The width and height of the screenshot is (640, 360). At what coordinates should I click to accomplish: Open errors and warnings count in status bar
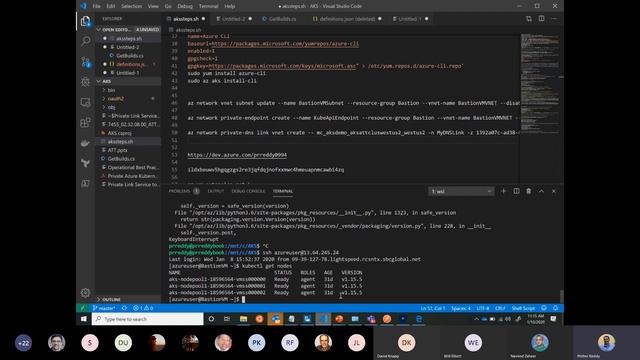(x=143, y=308)
